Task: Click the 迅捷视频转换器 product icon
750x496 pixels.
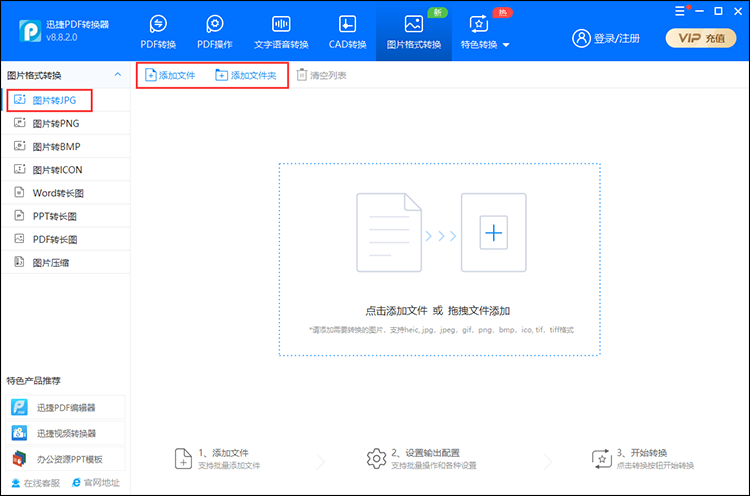Action: click(x=20, y=433)
